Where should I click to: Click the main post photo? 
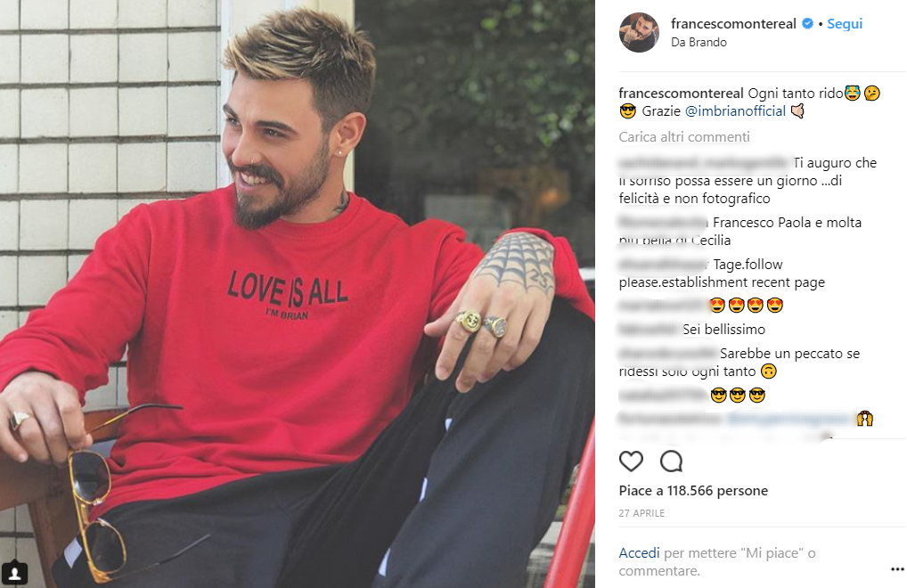point(298,294)
